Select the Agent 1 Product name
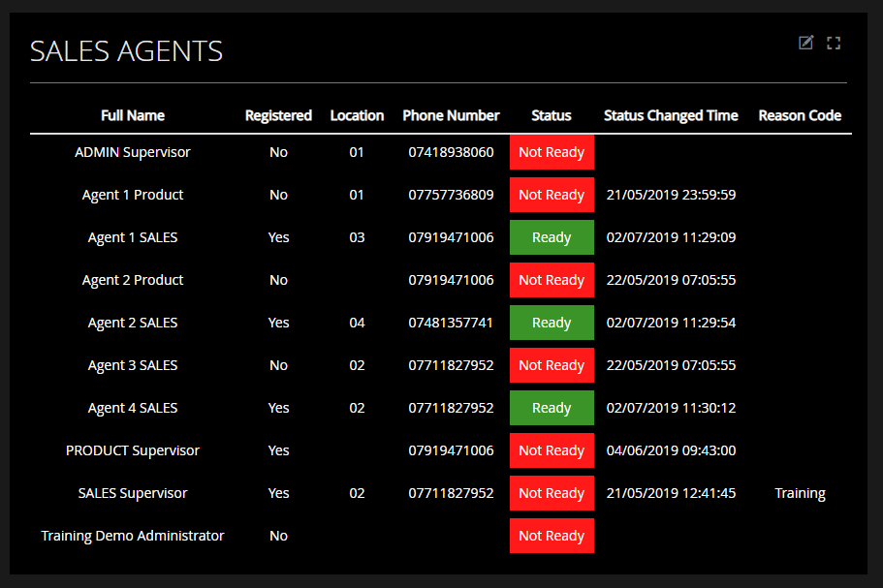Screen dimensions: 883x588 click(133, 196)
